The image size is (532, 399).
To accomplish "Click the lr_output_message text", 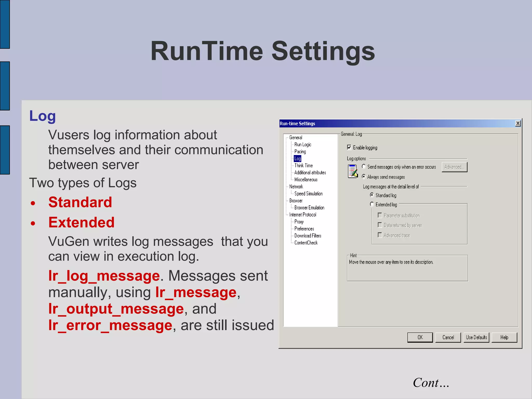I will click(116, 309).
